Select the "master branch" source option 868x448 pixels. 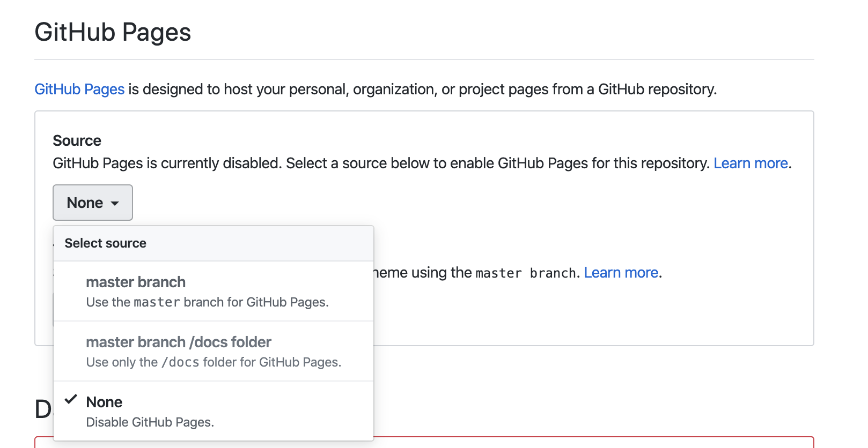pyautogui.click(x=136, y=282)
